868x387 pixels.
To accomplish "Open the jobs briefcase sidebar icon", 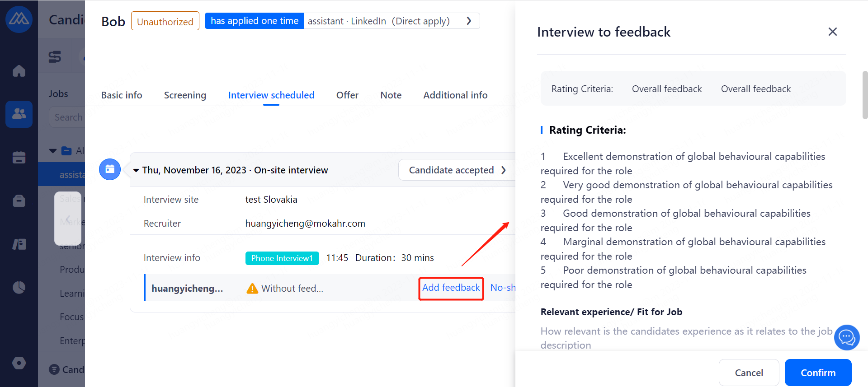I will (19, 200).
